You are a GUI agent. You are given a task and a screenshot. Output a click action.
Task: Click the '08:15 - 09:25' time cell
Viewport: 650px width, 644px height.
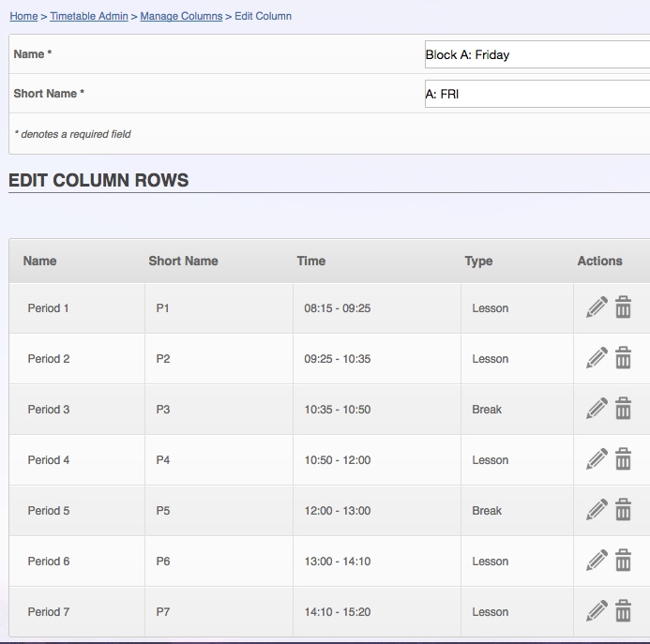pos(377,307)
